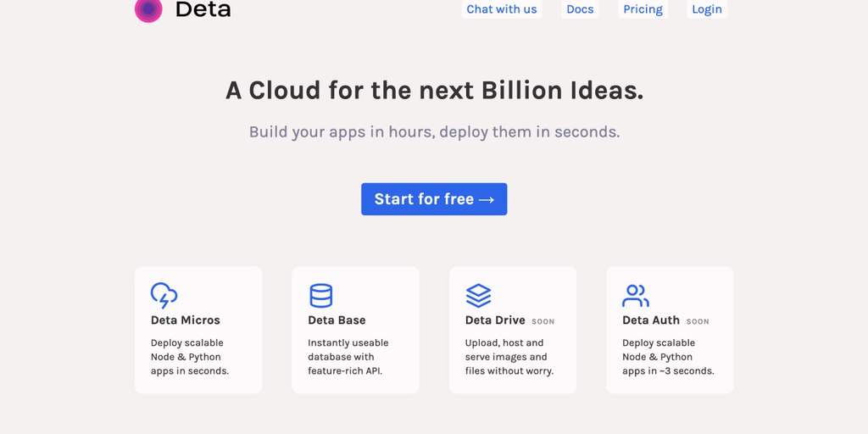Image resolution: width=868 pixels, height=434 pixels.
Task: Click the stacked layers Deta Drive icon
Action: coord(478,296)
